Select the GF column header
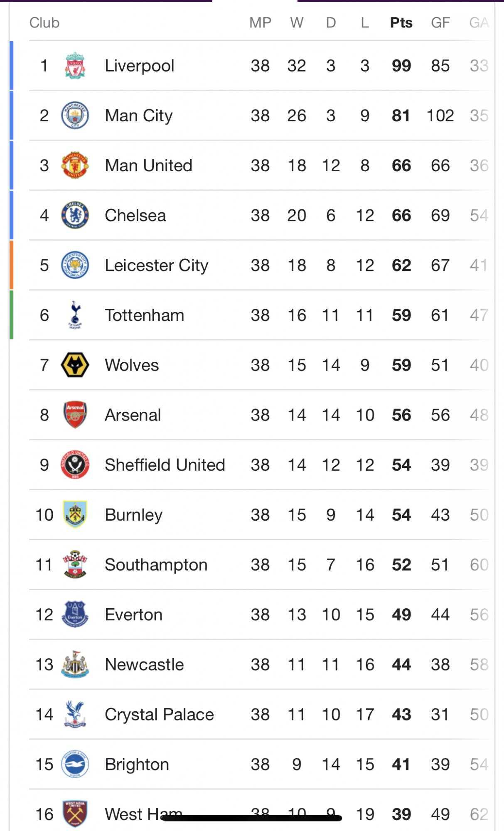Viewport: 504px width, 831px height. [440, 22]
